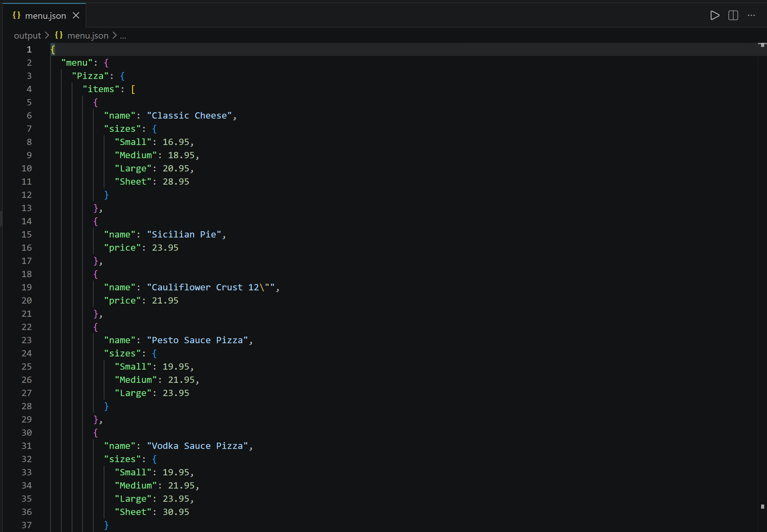767x532 pixels.
Task: Click the braces icon in the breadcrumb
Action: [59, 35]
